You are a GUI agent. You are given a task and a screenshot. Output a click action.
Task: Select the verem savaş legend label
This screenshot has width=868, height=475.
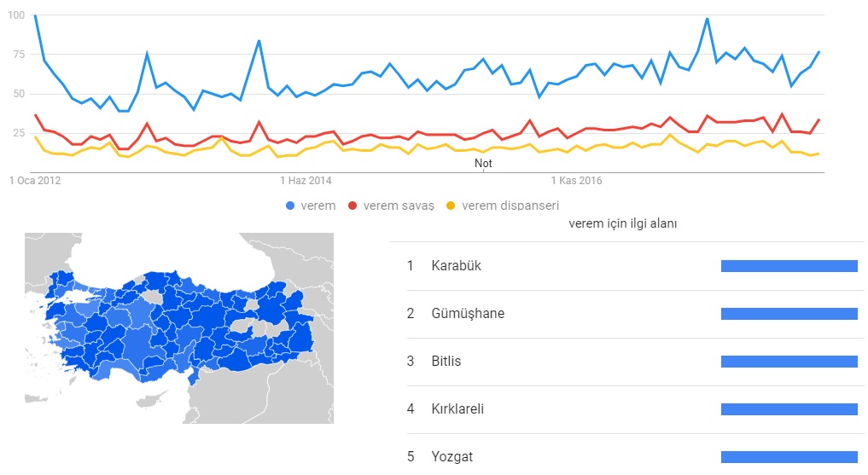399,206
